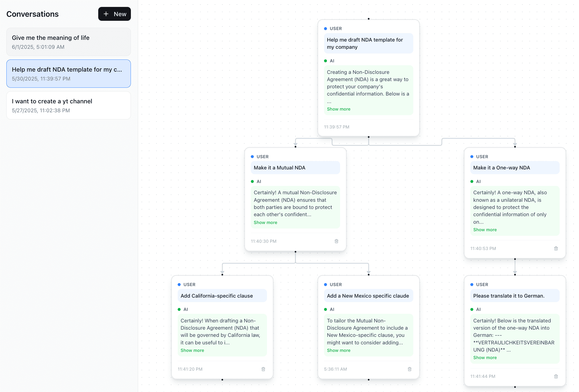The image size is (579, 392).
Task: Click bottom connector handle of 'Make it a Mutual NDA' node
Action: click(x=295, y=252)
